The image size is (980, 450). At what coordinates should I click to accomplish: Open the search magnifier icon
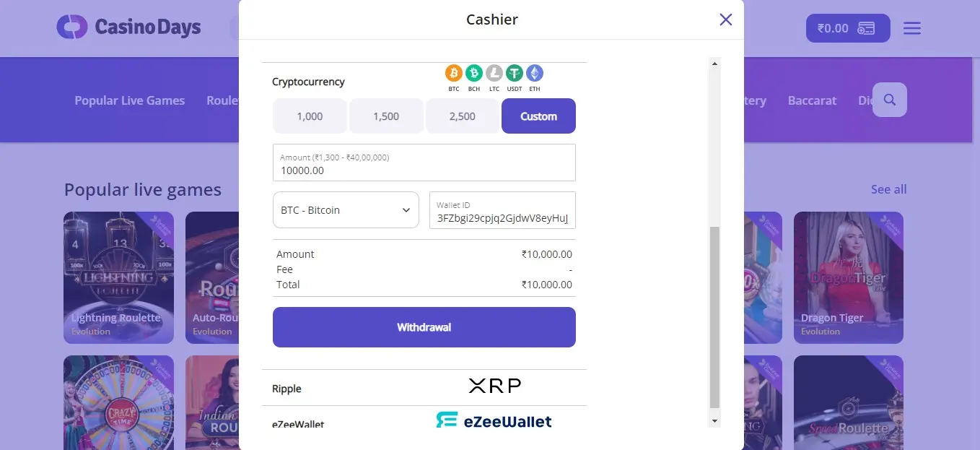point(889,100)
